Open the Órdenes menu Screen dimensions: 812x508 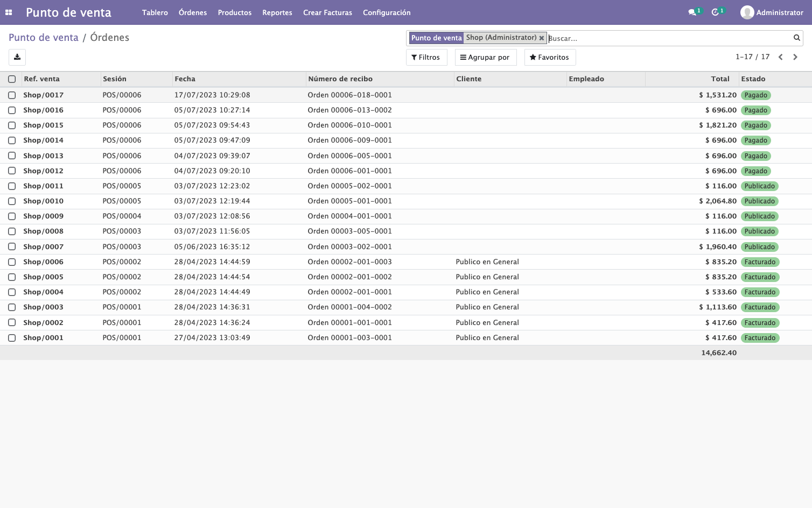(193, 12)
